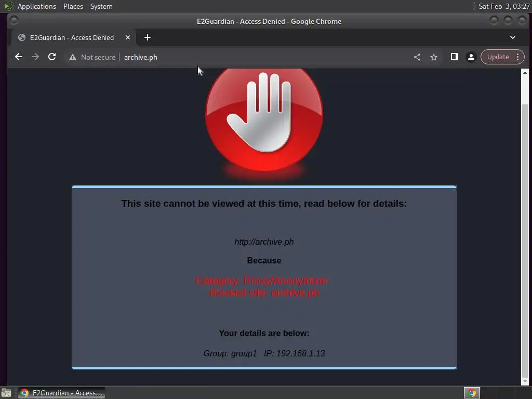The height and width of the screenshot is (399, 532).
Task: Click the forward navigation arrow
Action: (35, 57)
